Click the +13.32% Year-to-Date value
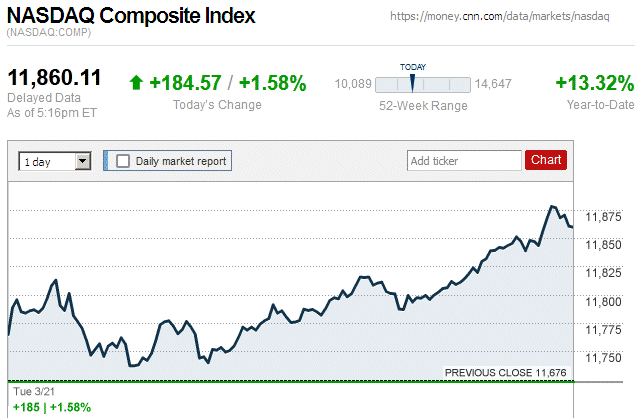This screenshot has width=640, height=420. (x=595, y=83)
